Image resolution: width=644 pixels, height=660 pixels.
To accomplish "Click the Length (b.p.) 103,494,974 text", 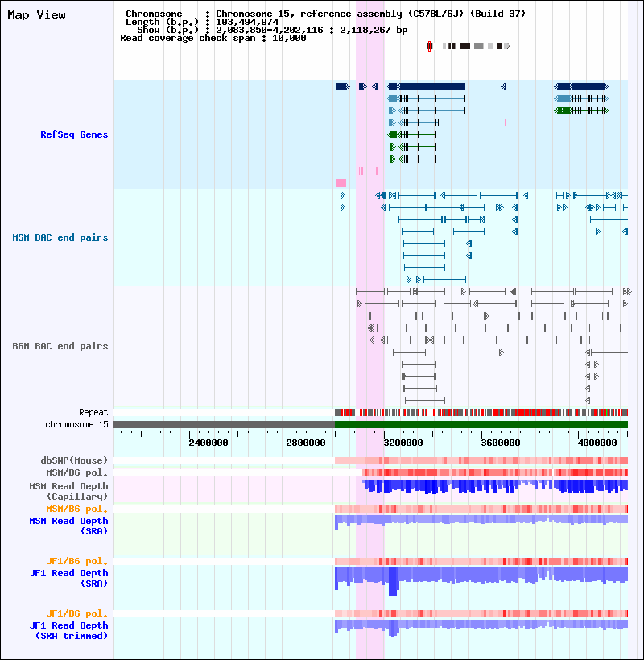I will tap(202, 22).
